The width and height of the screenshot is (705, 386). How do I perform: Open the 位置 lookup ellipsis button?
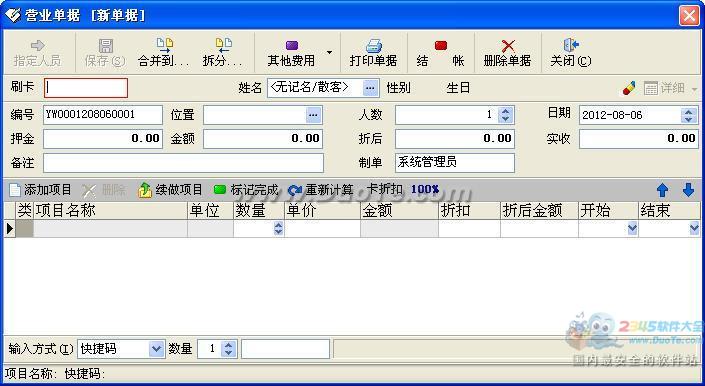(314, 115)
